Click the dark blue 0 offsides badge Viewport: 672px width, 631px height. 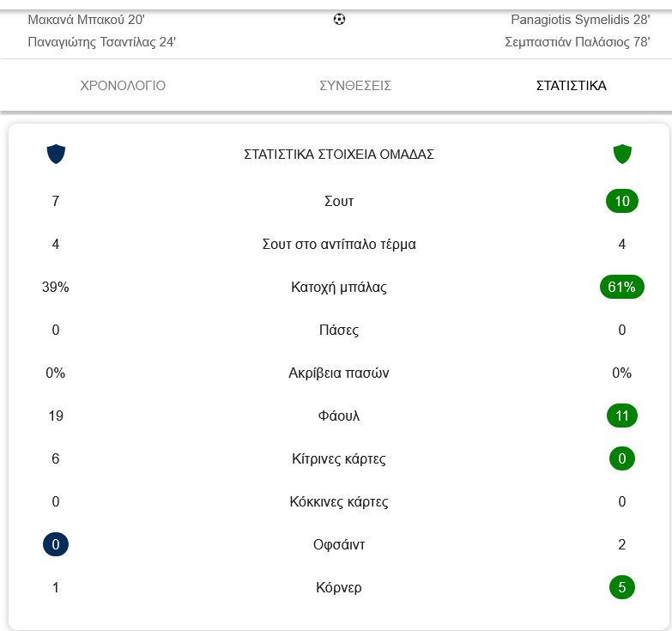coord(56,545)
